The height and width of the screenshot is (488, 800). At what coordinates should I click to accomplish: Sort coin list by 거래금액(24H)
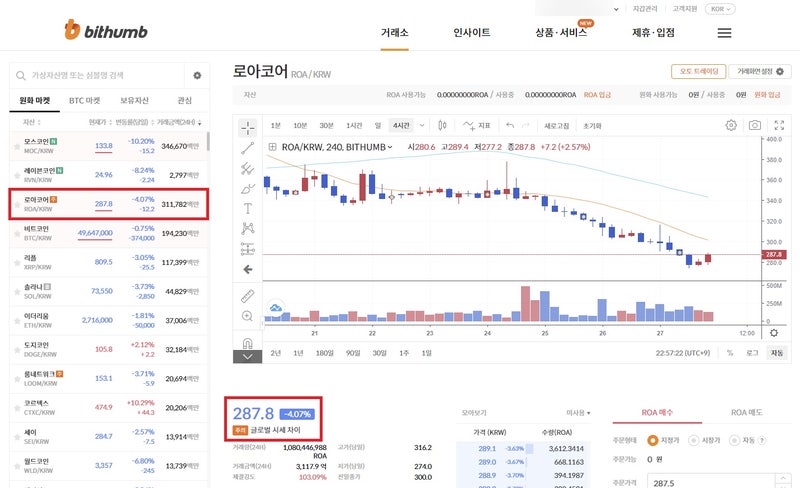point(179,123)
